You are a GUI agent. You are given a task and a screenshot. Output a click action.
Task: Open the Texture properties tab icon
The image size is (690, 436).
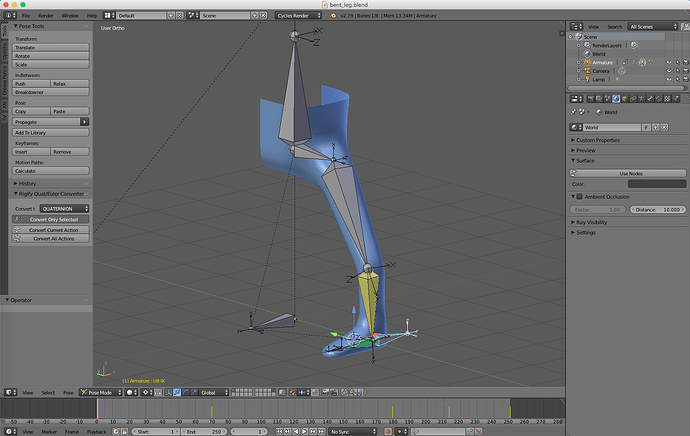(667, 99)
